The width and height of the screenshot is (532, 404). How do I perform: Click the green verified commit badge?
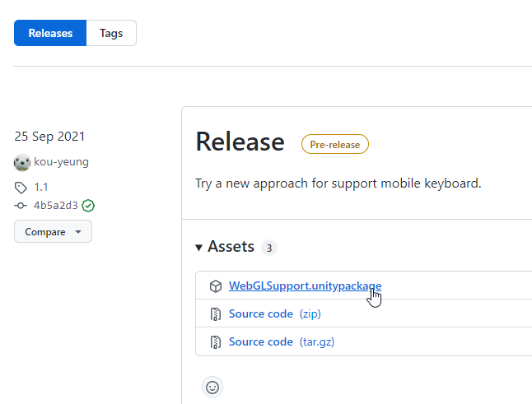click(x=88, y=206)
